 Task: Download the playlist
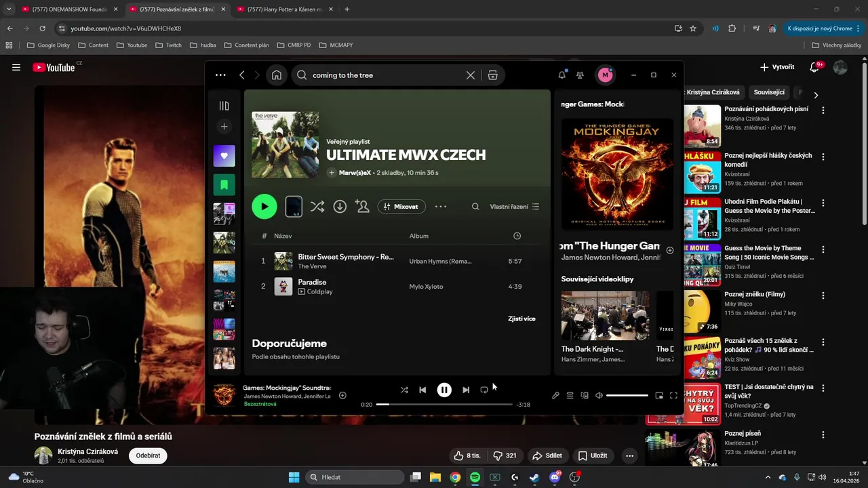click(340, 207)
